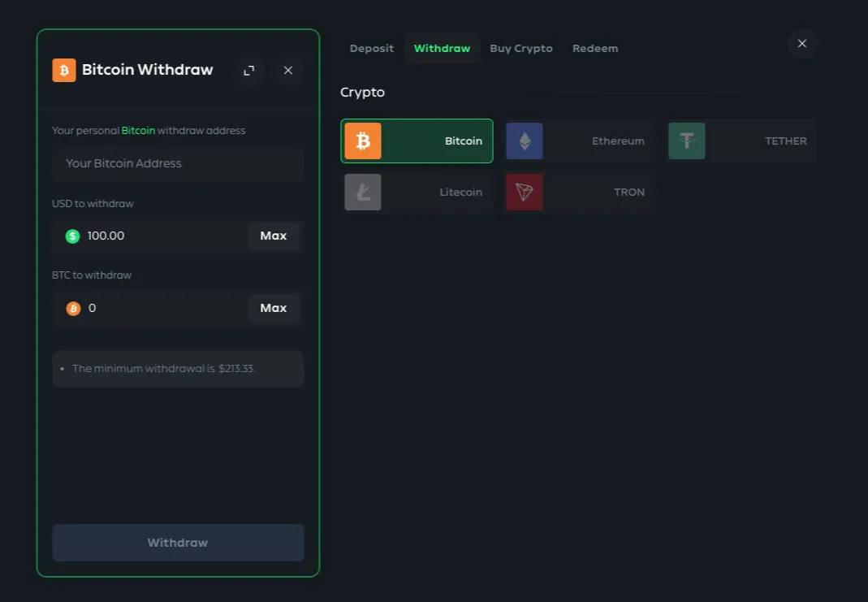Select Bitcoin as the withdrawal currency
Image resolution: width=868 pixels, height=602 pixels.
tap(417, 140)
